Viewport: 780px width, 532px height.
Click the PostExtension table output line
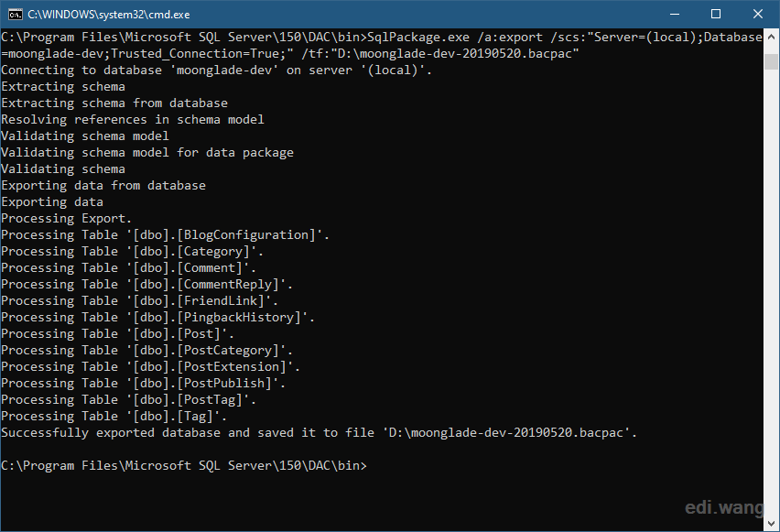(x=151, y=367)
